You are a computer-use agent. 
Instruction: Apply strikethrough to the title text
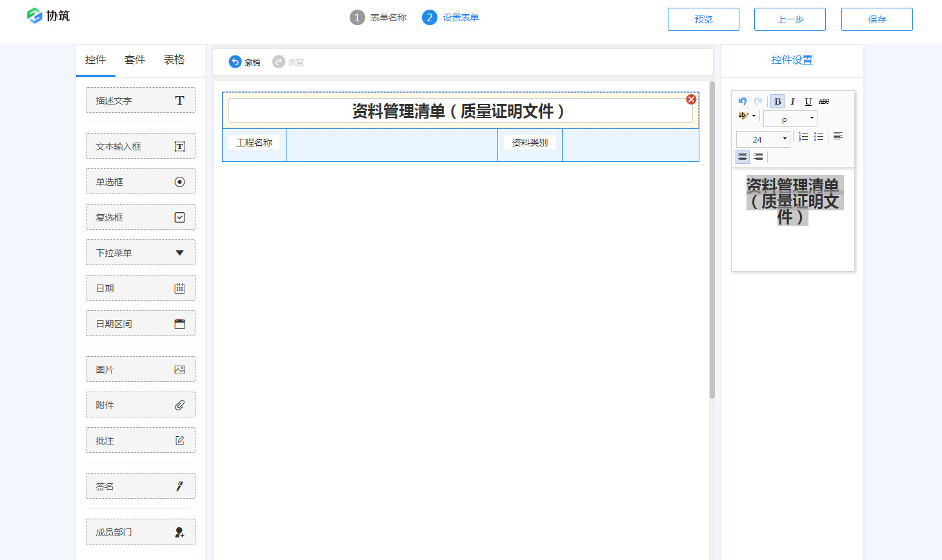pyautogui.click(x=824, y=101)
